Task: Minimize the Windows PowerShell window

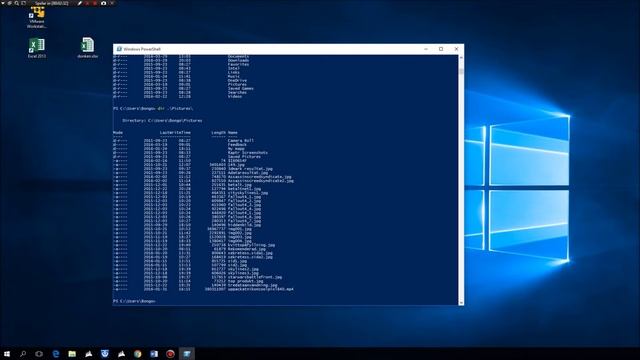Action: [426, 49]
